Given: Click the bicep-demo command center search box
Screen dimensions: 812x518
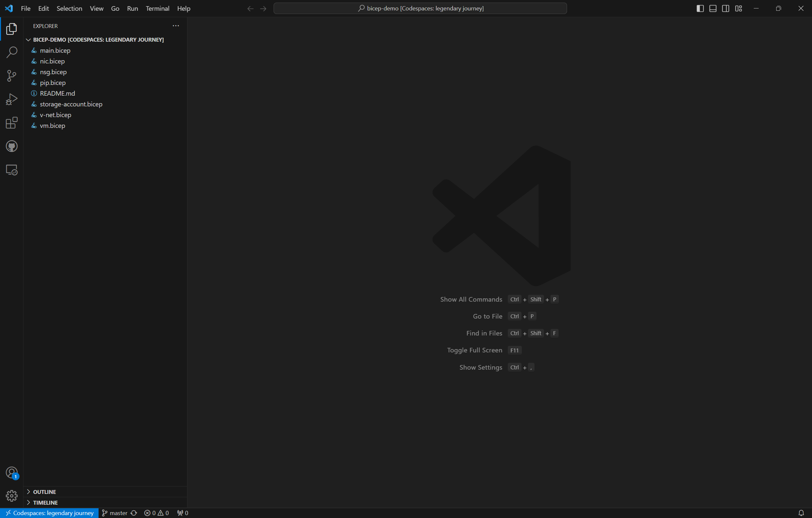Looking at the screenshot, I should [420, 8].
